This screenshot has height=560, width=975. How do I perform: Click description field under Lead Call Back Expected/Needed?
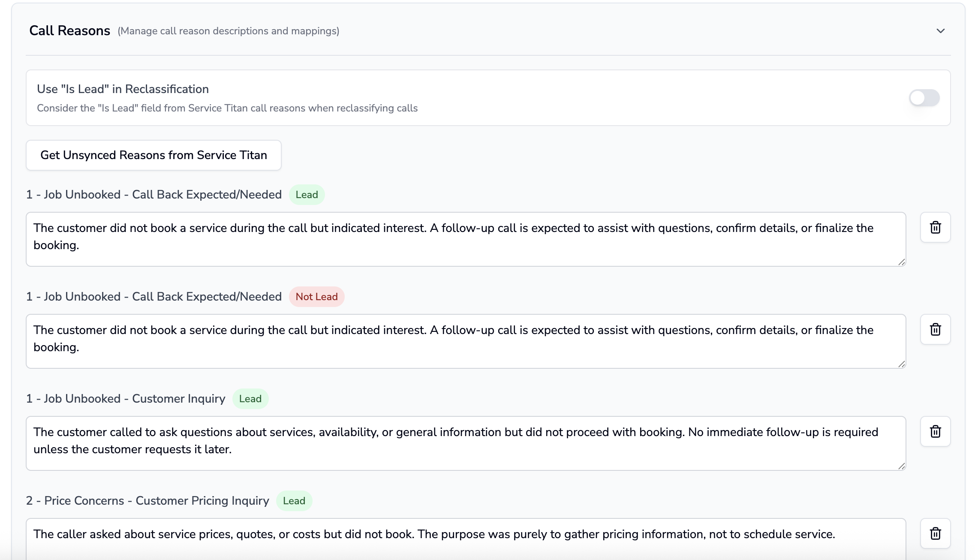465,239
